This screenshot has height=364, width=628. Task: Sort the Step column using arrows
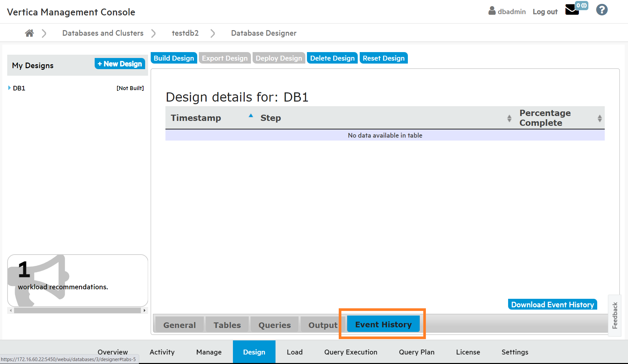click(x=509, y=118)
